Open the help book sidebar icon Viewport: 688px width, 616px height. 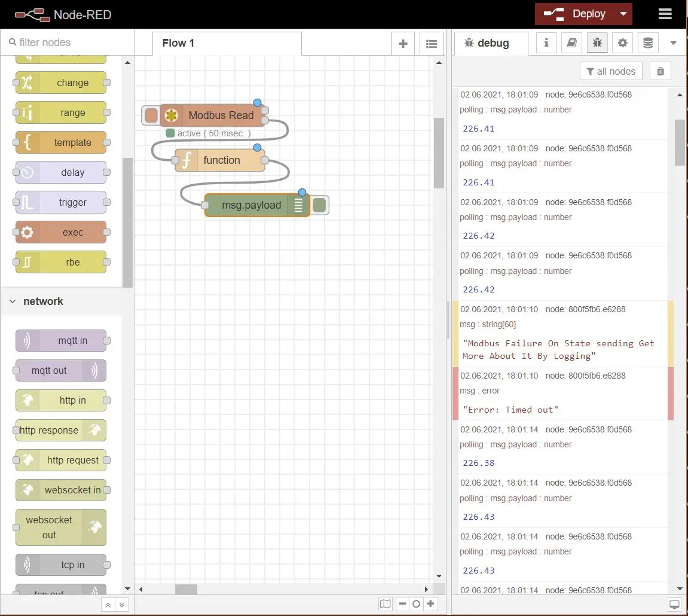[x=571, y=43]
